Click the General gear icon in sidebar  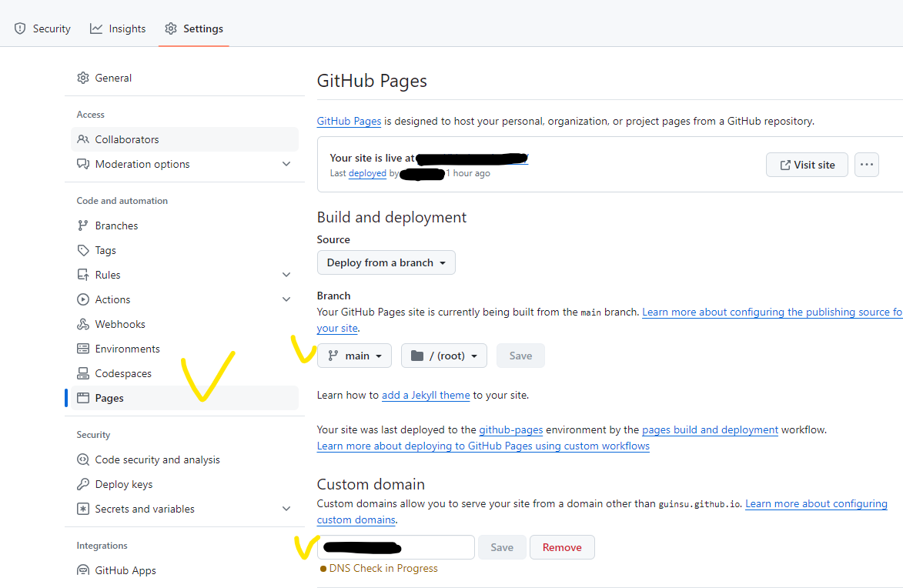[83, 78]
